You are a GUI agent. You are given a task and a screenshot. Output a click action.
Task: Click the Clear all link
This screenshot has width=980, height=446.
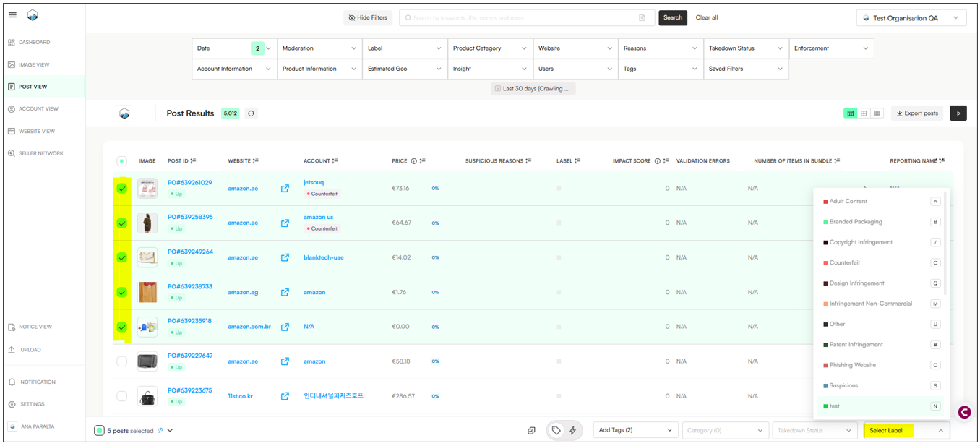[706, 17]
